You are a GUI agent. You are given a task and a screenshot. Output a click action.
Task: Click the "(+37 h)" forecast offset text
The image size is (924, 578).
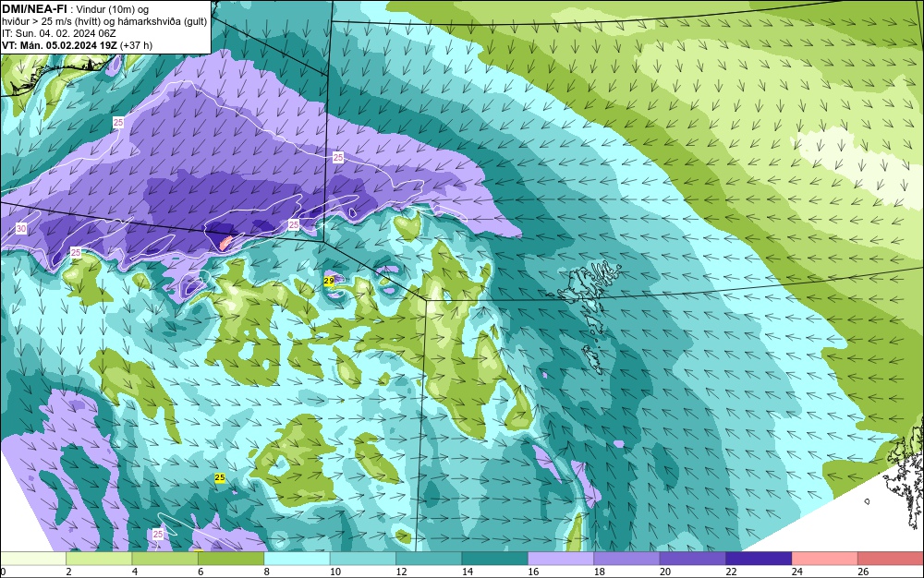point(136,45)
